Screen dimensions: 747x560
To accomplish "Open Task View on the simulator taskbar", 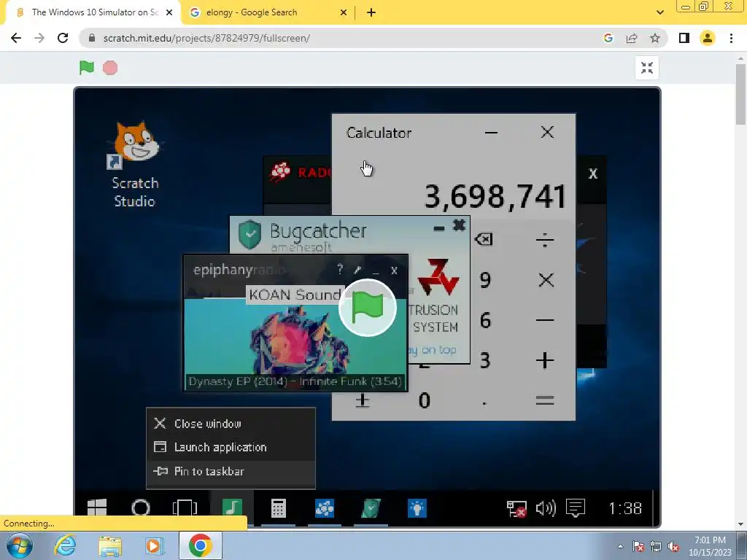I will coord(185,508).
